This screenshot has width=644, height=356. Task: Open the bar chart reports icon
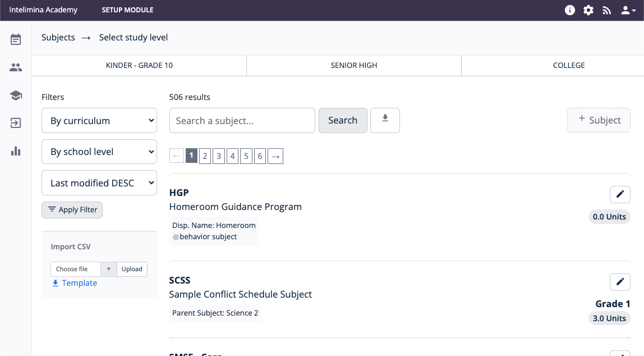coord(16,151)
